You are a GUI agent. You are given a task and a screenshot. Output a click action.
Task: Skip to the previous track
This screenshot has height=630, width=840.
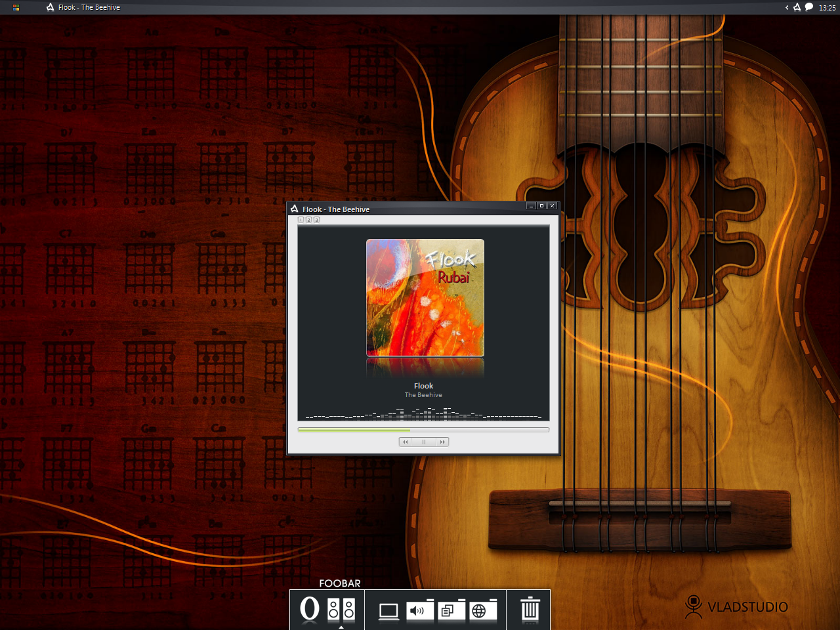click(x=406, y=442)
